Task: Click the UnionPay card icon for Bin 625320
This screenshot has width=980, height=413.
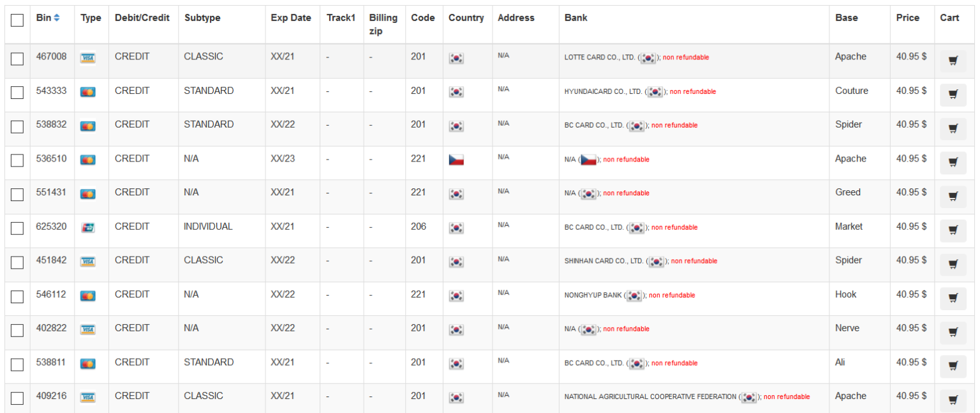Action: point(88,227)
